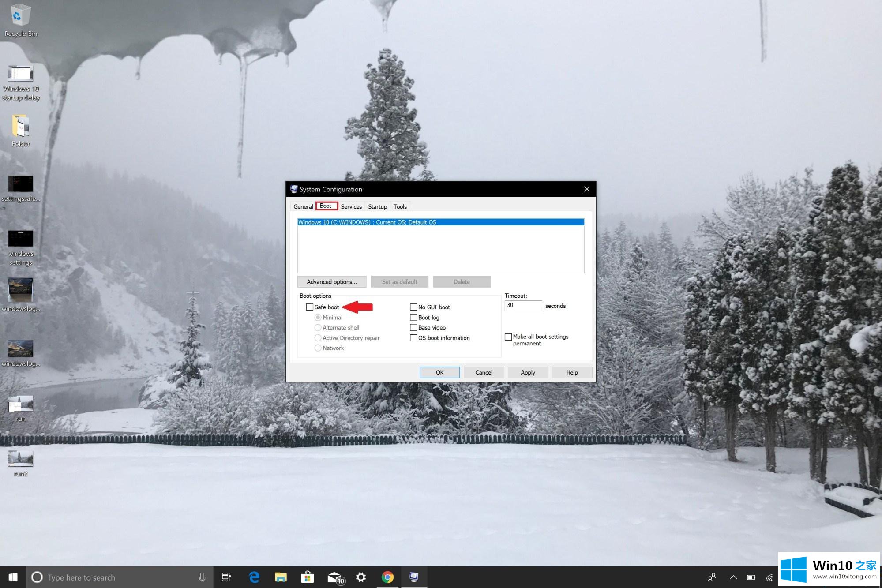This screenshot has width=882, height=588.
Task: Click Delete current OS entry
Action: [x=462, y=281]
